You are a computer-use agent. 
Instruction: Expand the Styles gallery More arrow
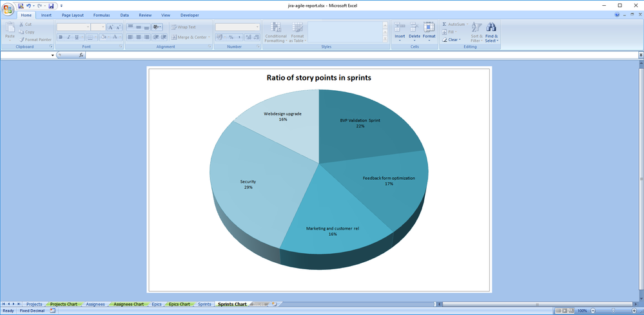(385, 39)
